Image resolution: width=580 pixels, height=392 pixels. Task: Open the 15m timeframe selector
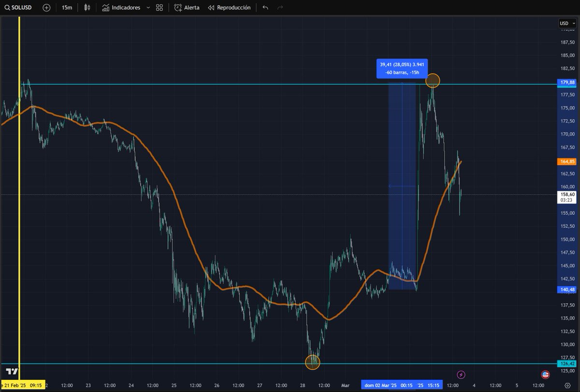(67, 8)
